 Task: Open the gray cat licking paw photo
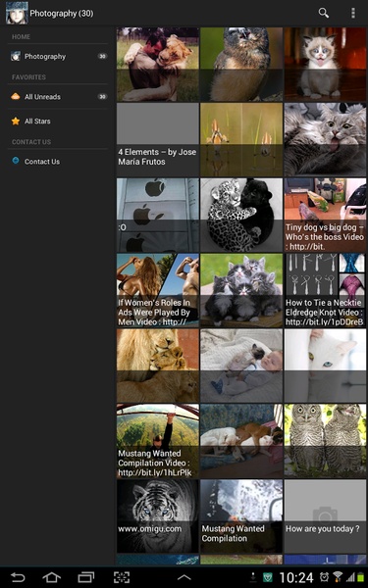[x=325, y=139]
